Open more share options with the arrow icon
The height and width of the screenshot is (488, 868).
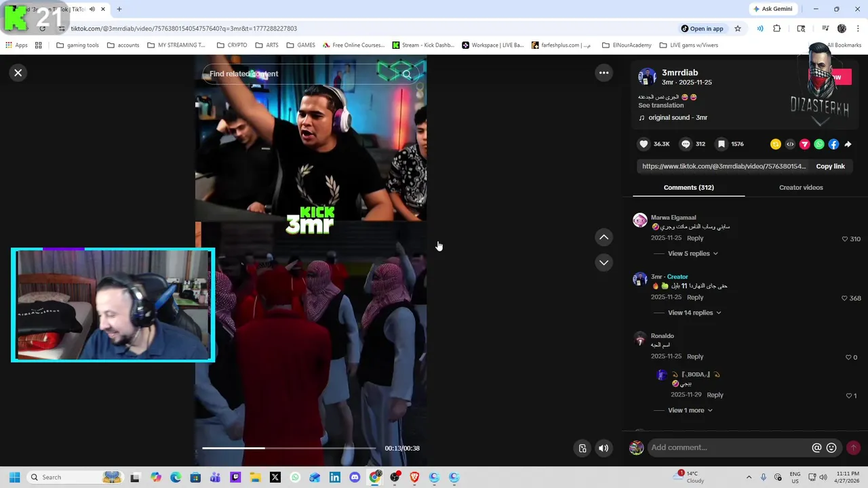tap(848, 144)
